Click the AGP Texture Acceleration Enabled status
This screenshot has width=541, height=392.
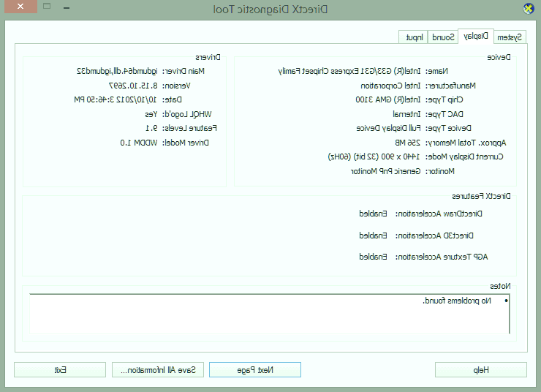(x=373, y=257)
